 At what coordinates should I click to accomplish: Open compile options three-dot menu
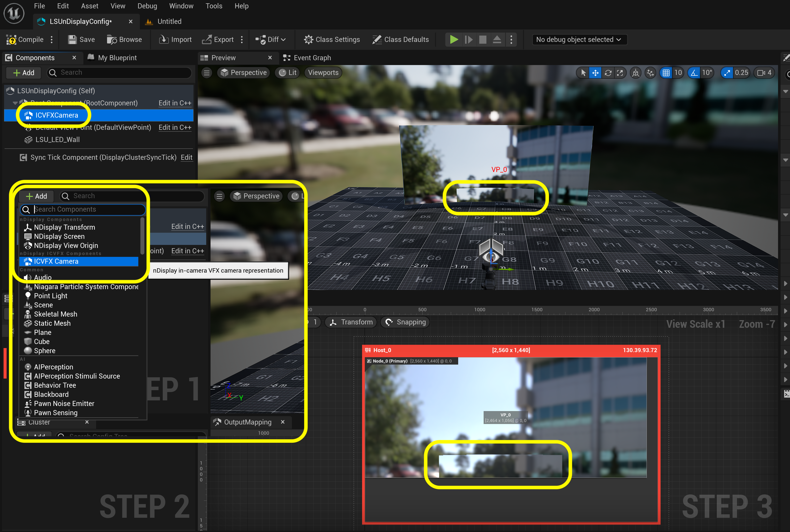(52, 40)
